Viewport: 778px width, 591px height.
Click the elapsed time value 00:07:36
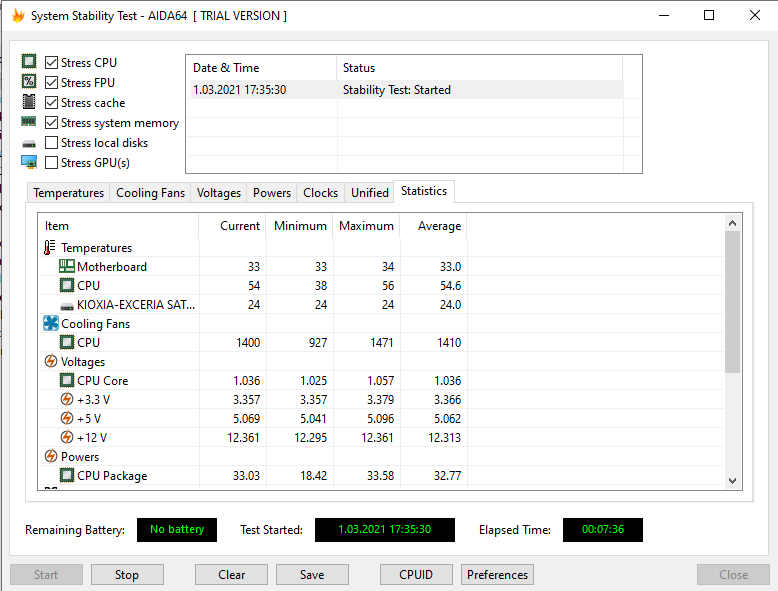(x=602, y=529)
